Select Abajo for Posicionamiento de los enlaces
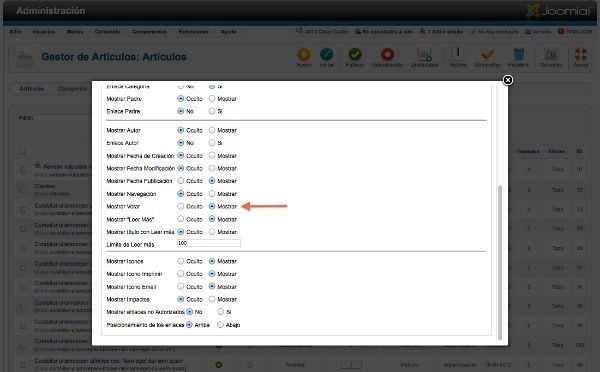The width and height of the screenshot is (600, 372). [x=220, y=325]
